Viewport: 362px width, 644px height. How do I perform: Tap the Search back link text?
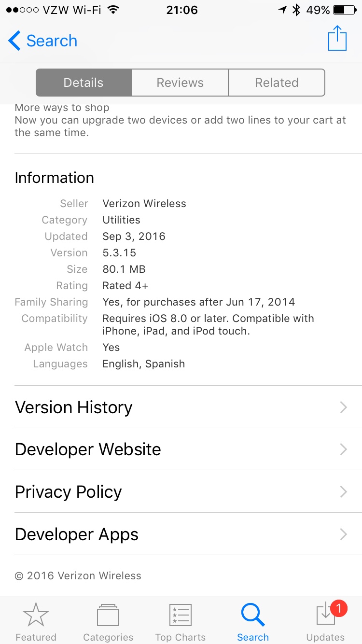(52, 41)
